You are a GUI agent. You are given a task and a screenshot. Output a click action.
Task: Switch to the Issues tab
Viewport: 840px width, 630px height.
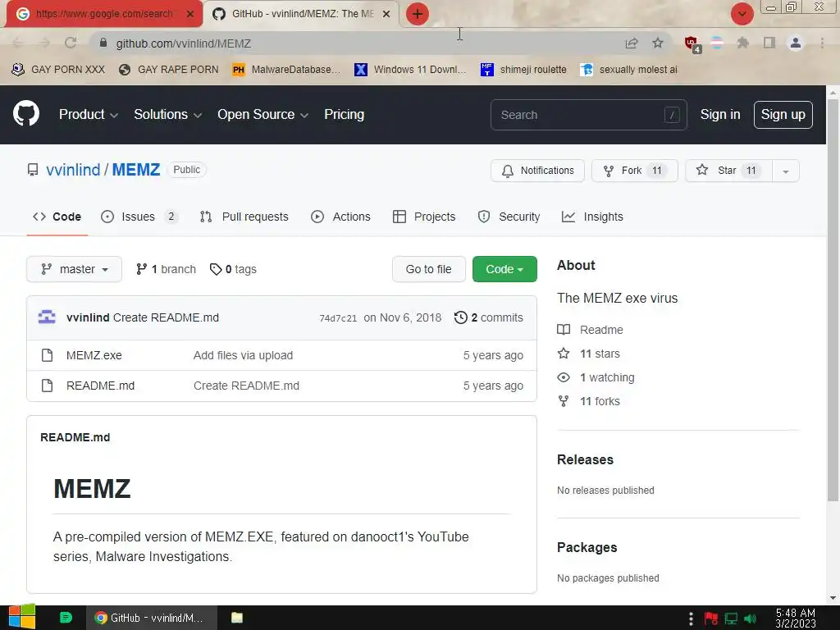[139, 217]
